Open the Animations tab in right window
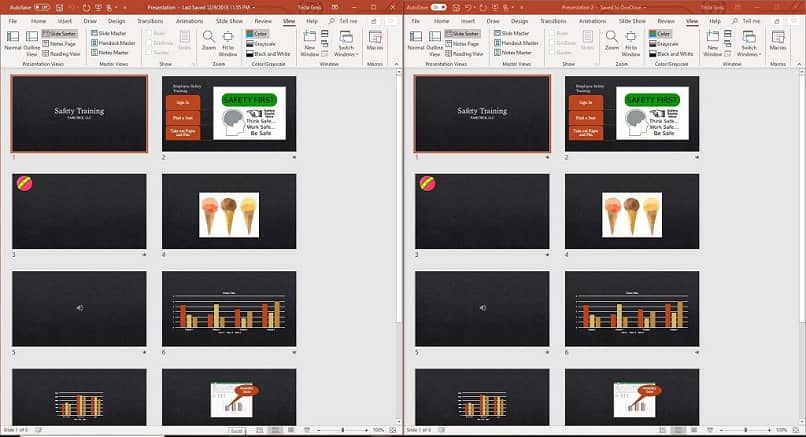The width and height of the screenshot is (806, 437). click(593, 21)
